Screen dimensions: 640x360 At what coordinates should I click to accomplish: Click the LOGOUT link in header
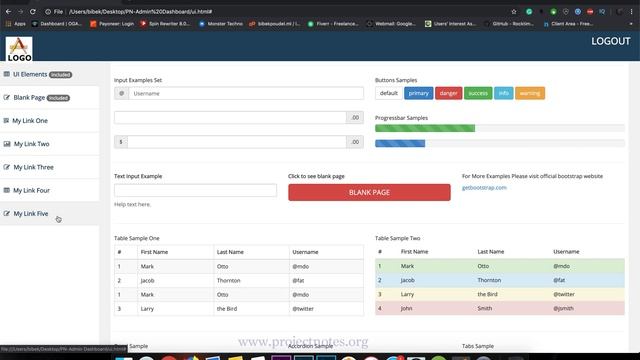(x=611, y=41)
